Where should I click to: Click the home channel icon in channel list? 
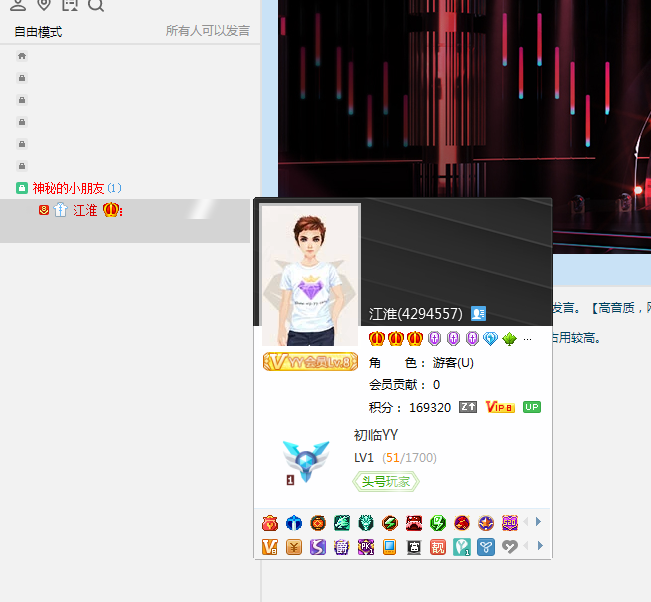(x=22, y=56)
